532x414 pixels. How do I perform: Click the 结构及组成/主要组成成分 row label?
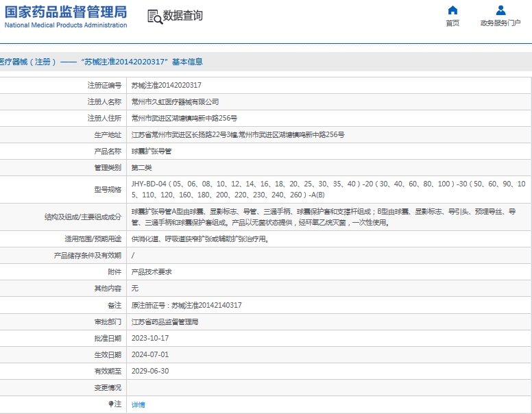[83, 217]
